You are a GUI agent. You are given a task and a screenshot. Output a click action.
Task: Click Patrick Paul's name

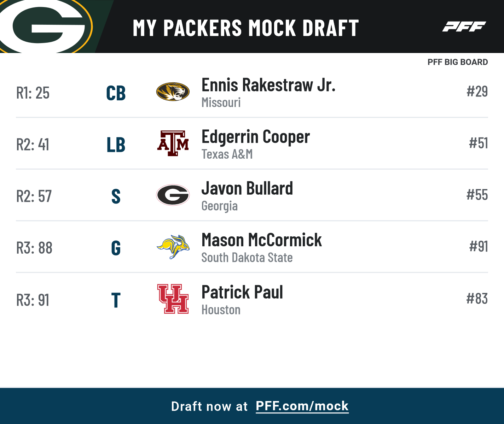(x=242, y=292)
